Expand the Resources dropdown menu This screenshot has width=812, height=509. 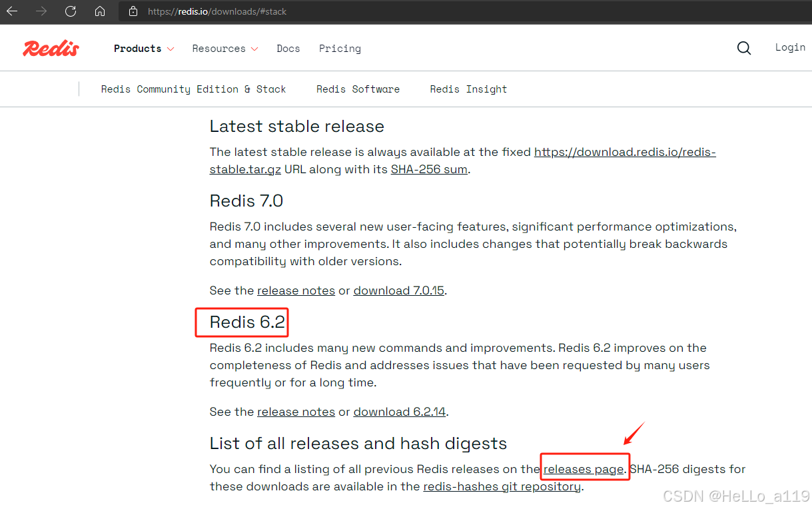tap(225, 49)
